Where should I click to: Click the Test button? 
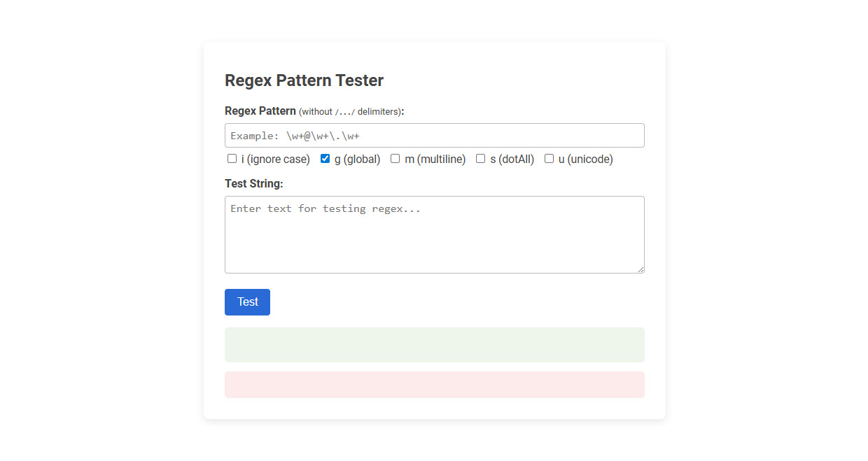click(x=247, y=302)
